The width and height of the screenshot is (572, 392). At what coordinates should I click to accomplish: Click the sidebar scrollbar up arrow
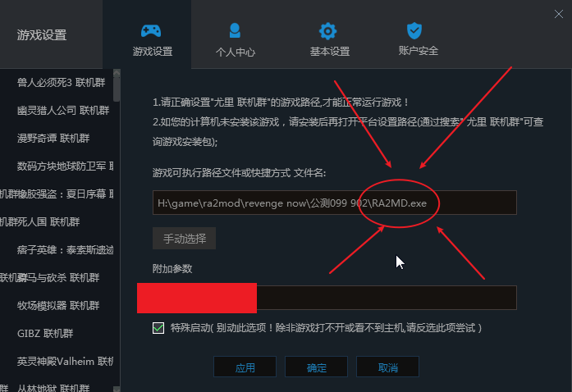117,73
